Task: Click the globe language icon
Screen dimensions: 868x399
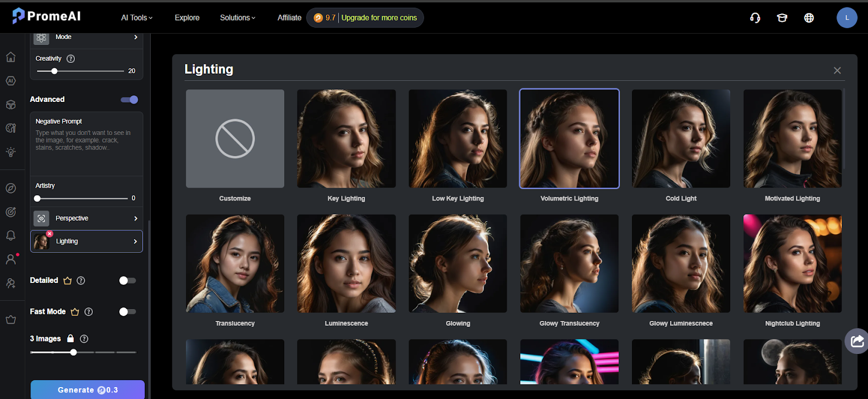Action: tap(809, 18)
